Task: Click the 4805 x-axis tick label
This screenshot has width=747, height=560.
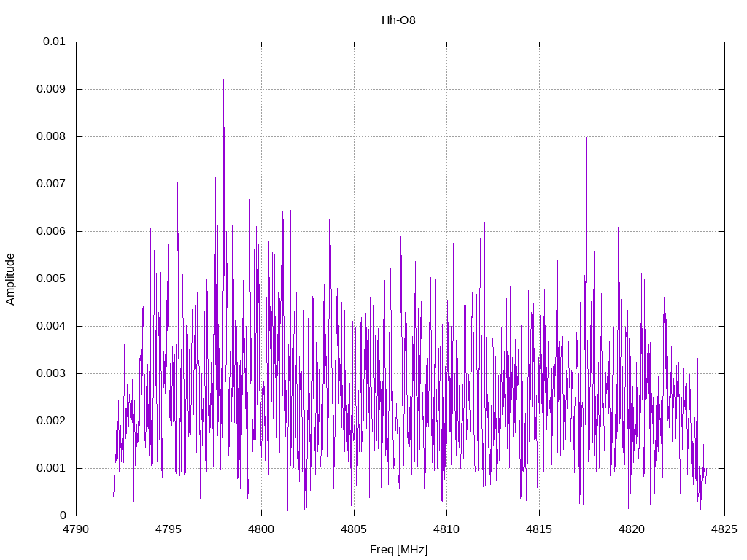Action: [x=354, y=529]
